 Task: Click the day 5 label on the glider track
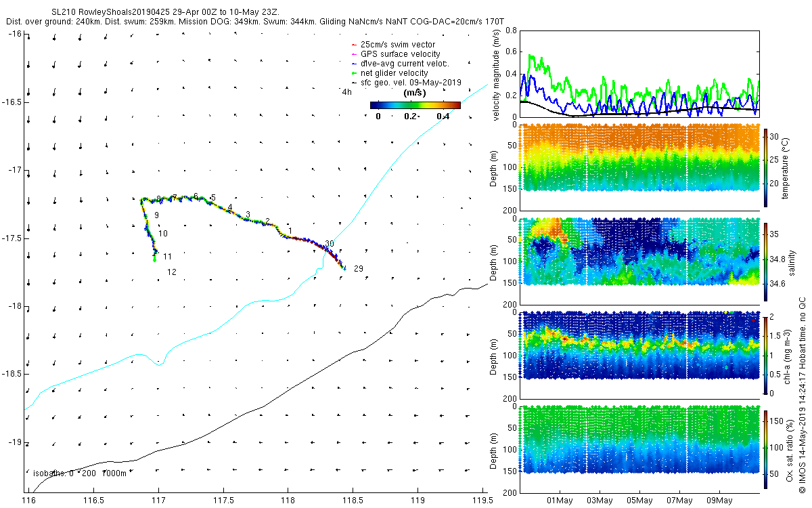click(213, 198)
